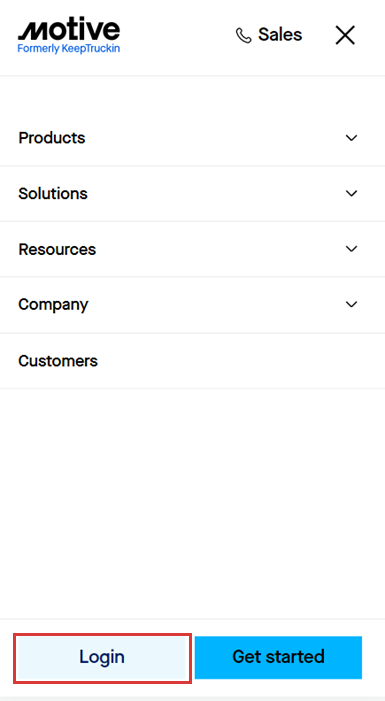385x701 pixels.
Task: Expand the Resources chevron arrow
Action: (x=351, y=249)
